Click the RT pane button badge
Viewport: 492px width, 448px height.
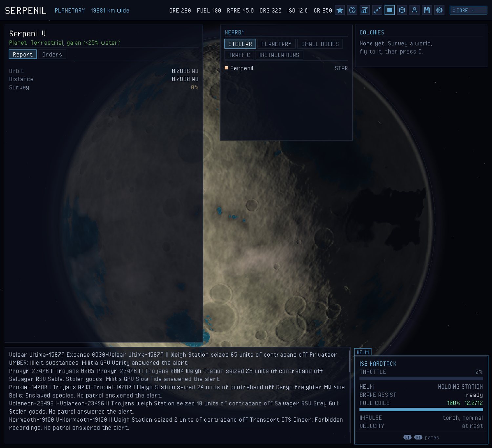tap(418, 438)
